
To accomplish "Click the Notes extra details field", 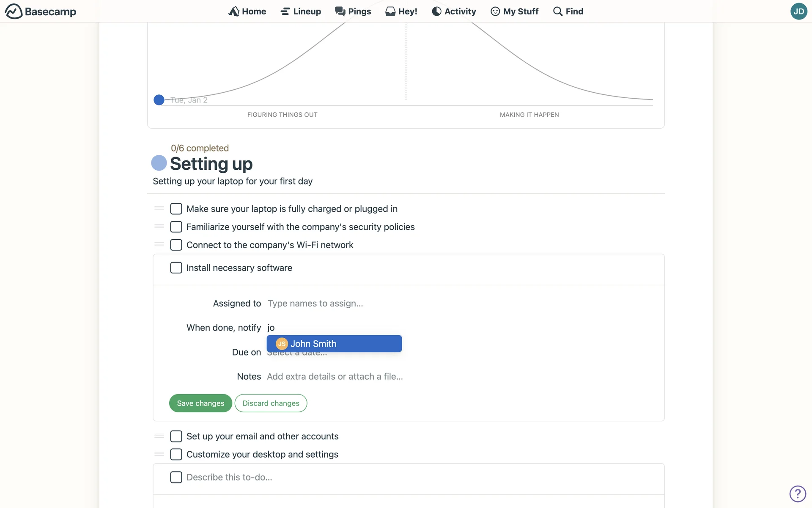I will pos(335,376).
